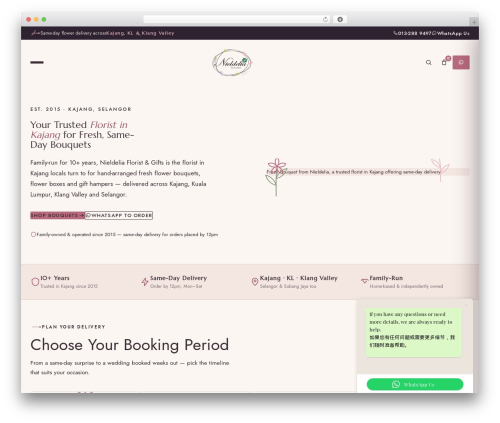Click the hero bouquet image placeholder
Viewport: 500px width, 423px height.
click(x=367, y=172)
